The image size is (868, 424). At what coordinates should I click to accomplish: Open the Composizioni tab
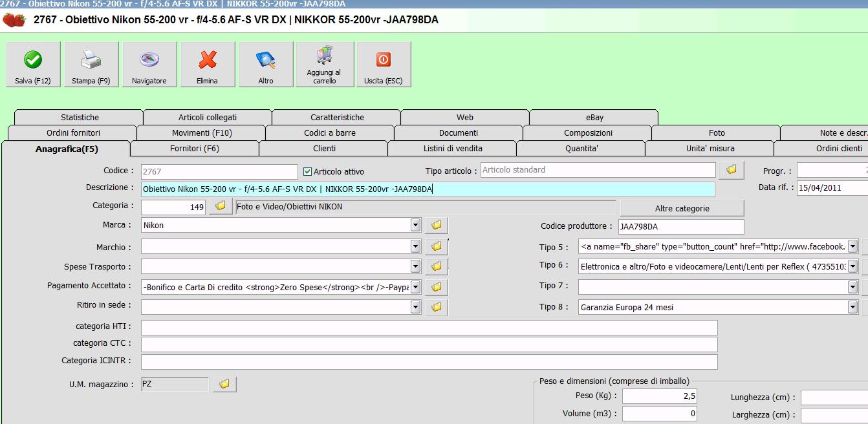[588, 133]
